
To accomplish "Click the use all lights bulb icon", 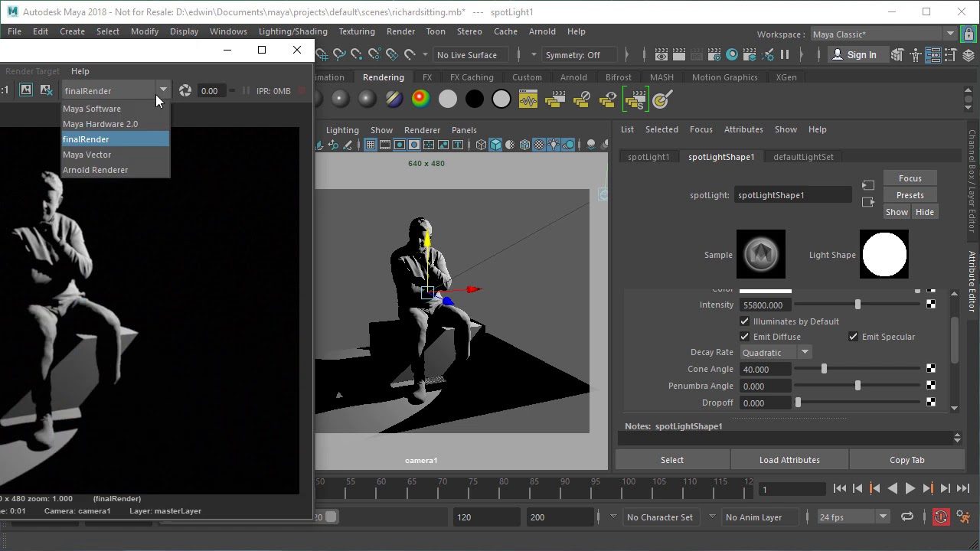I will pyautogui.click(x=553, y=145).
